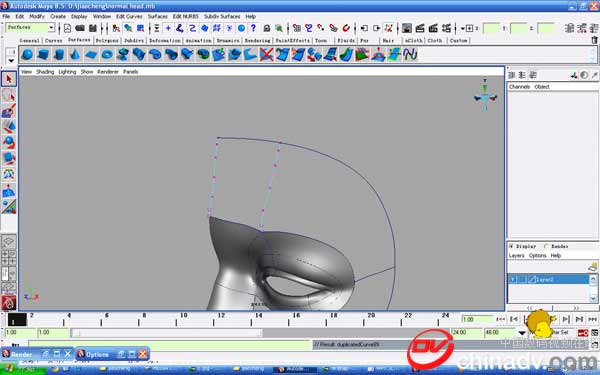Select the Lasso tool in toolbox
Viewport: 600px width, 375px height.
tap(8, 95)
